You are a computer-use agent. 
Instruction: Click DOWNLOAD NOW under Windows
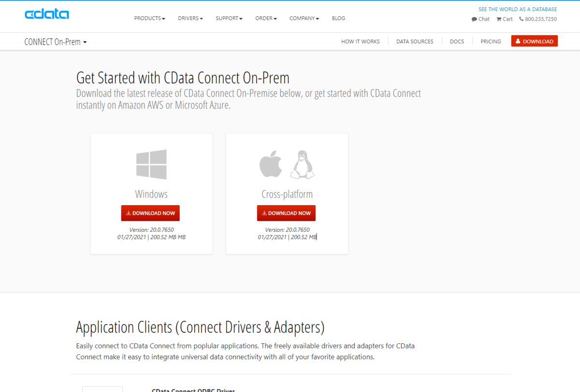pyautogui.click(x=150, y=213)
